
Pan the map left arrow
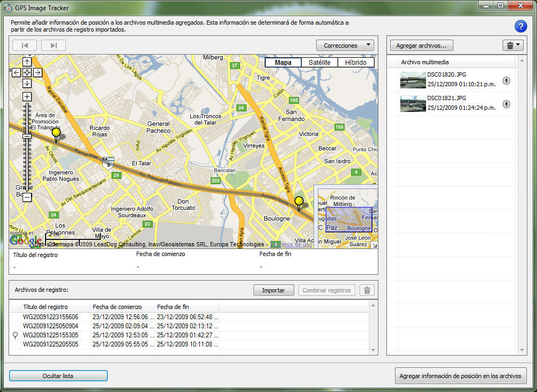(x=17, y=73)
